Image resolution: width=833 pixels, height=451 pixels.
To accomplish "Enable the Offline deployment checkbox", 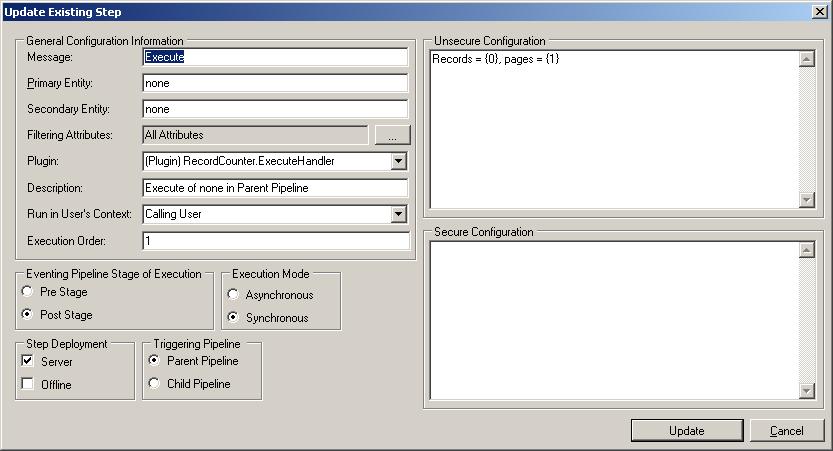I will 27,384.
